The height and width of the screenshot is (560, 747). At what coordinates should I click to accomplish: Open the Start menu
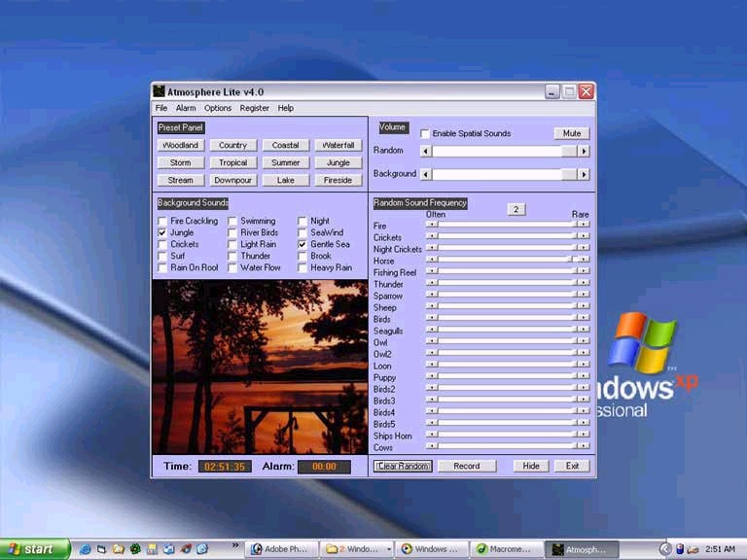click(x=35, y=549)
